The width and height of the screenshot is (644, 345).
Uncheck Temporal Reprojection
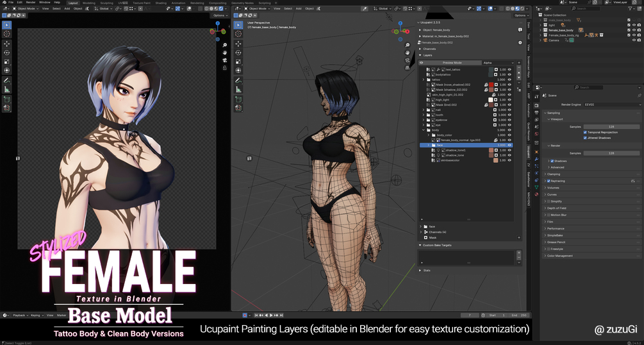[585, 132]
